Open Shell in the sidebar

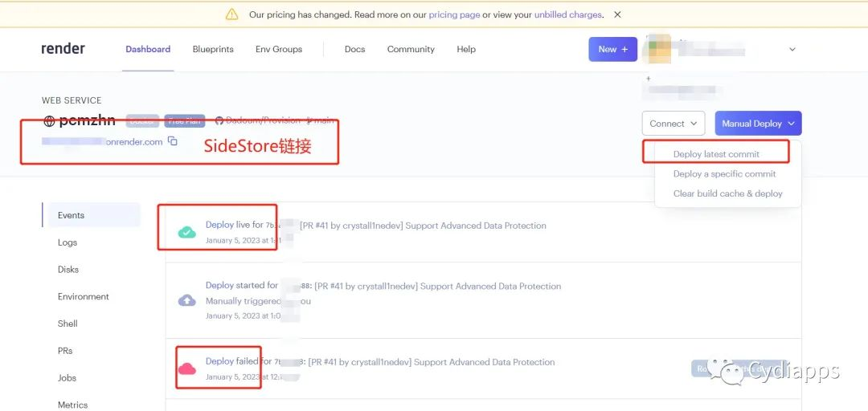68,324
